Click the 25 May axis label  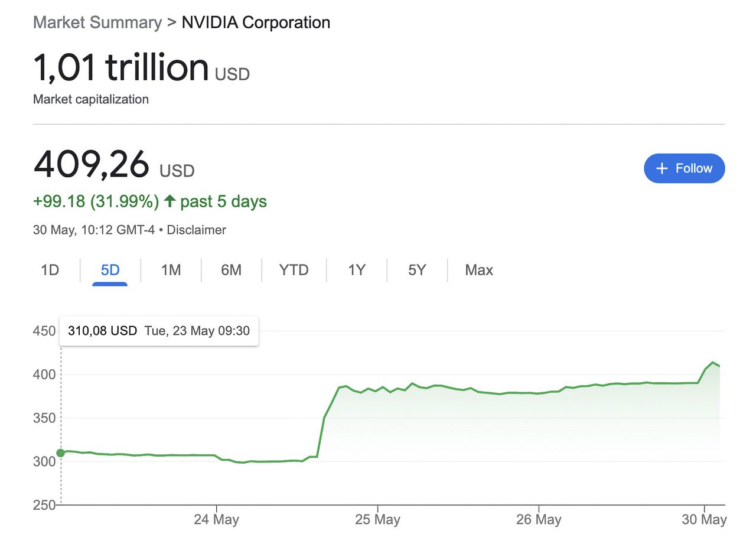[x=378, y=520]
